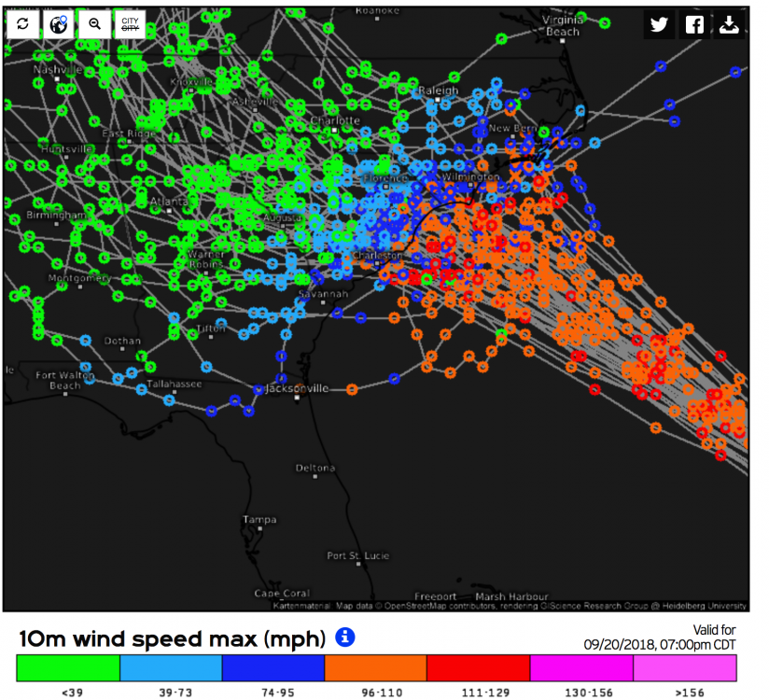Share the map on Facebook
The height and width of the screenshot is (700, 769).
(x=694, y=24)
